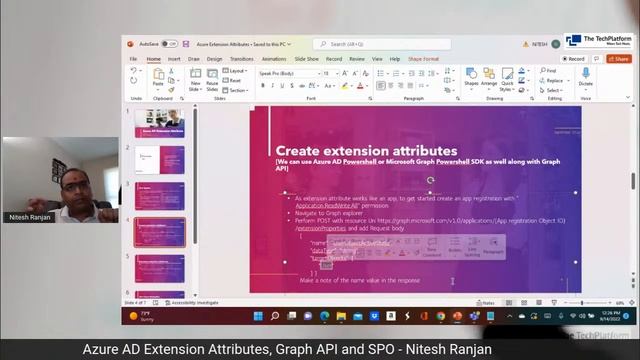Image resolution: width=640 pixels, height=360 pixels.
Task: Collapse the ribbon with chevron
Action: pyautogui.click(x=628, y=98)
